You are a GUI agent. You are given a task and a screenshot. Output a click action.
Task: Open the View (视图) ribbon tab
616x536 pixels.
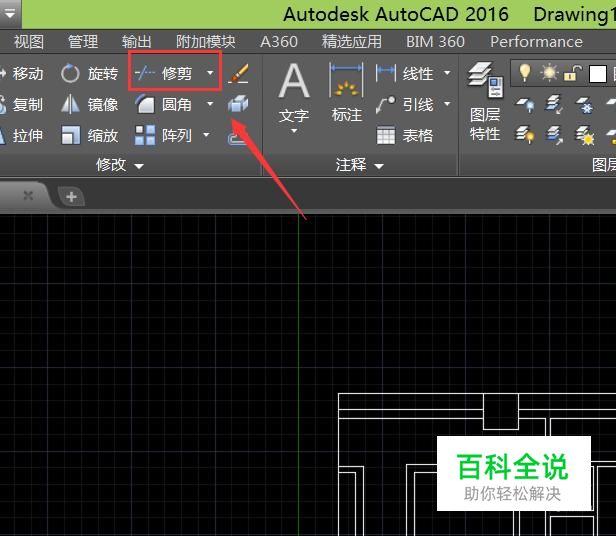(29, 42)
